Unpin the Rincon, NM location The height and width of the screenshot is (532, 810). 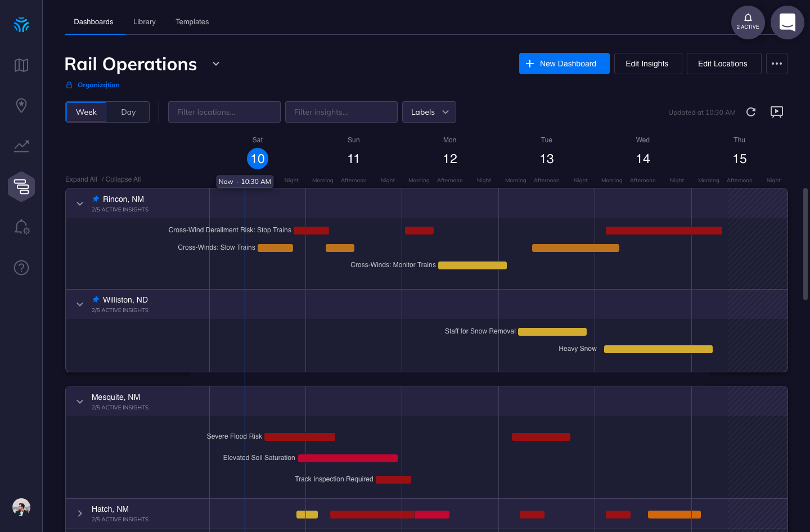96,199
